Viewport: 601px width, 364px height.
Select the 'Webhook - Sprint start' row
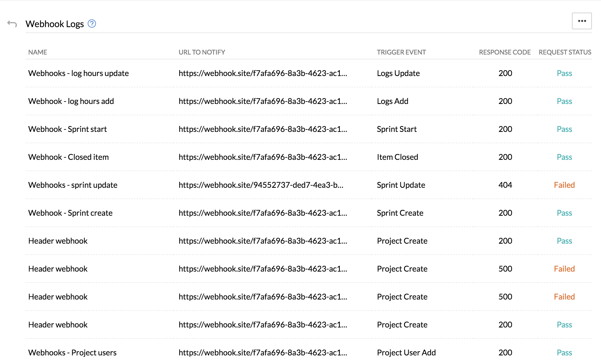click(x=67, y=129)
